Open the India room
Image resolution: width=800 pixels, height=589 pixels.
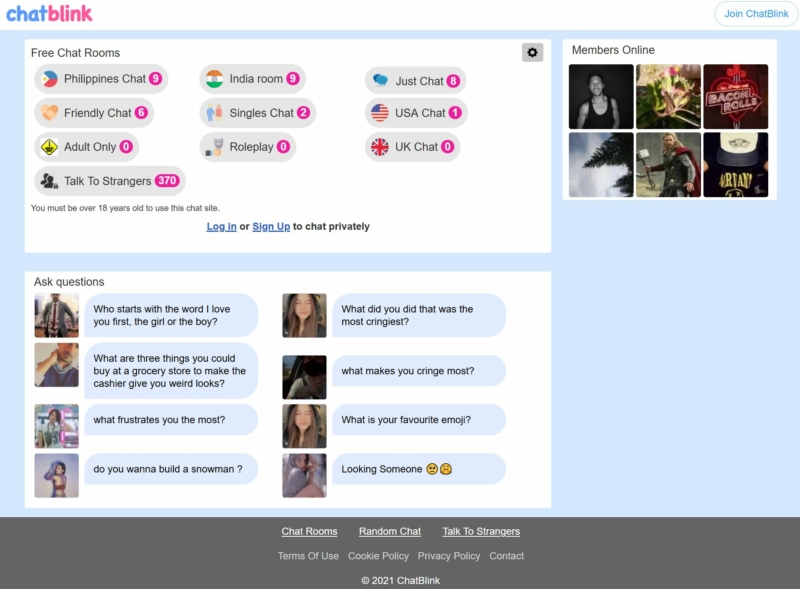pos(253,79)
